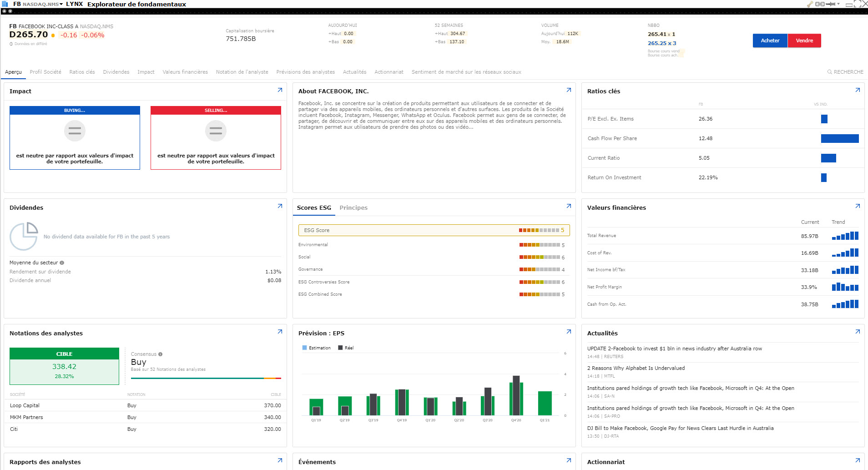Expand the Événements panel arrow
Viewport: 868px width, 470px height.
(x=569, y=460)
